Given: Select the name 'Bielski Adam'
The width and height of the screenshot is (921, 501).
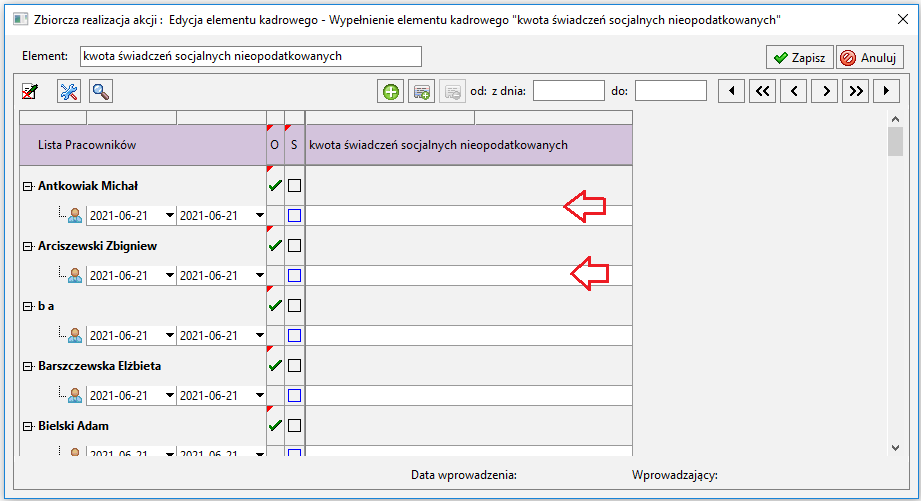Looking at the screenshot, I should [73, 426].
